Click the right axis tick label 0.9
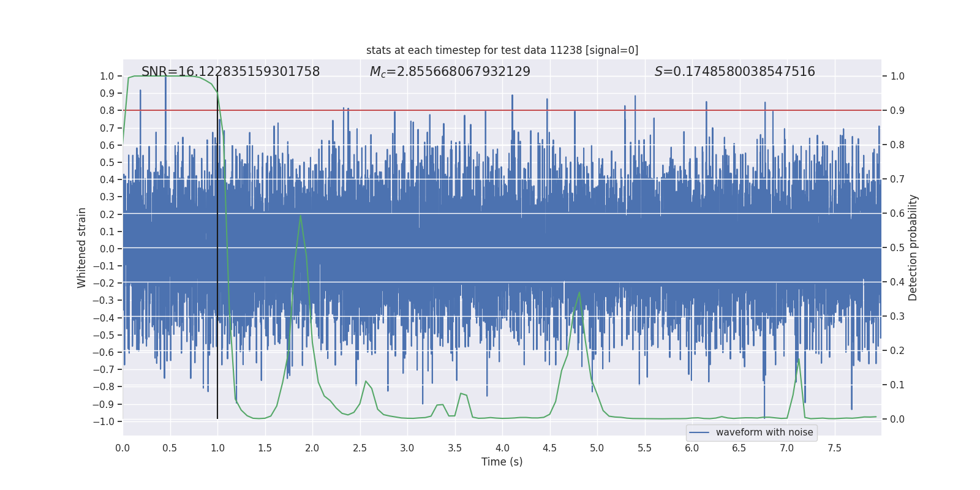Viewport: 980px width, 490px height. pos(897,111)
